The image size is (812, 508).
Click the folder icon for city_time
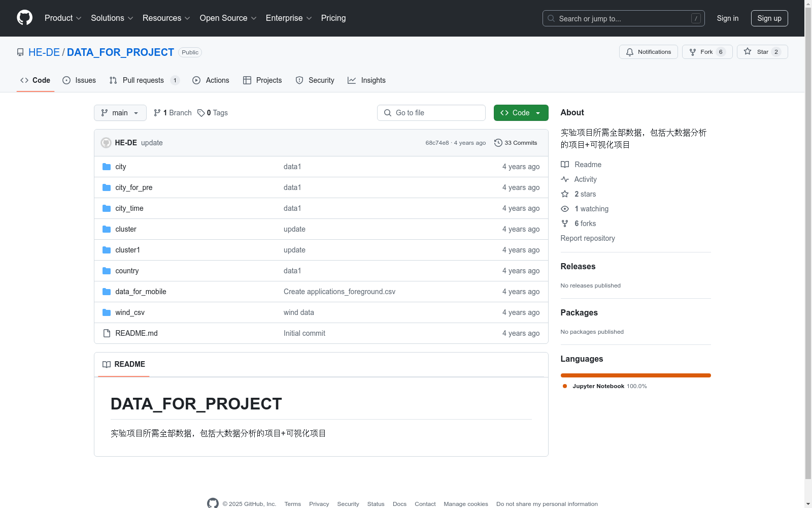coord(107,208)
